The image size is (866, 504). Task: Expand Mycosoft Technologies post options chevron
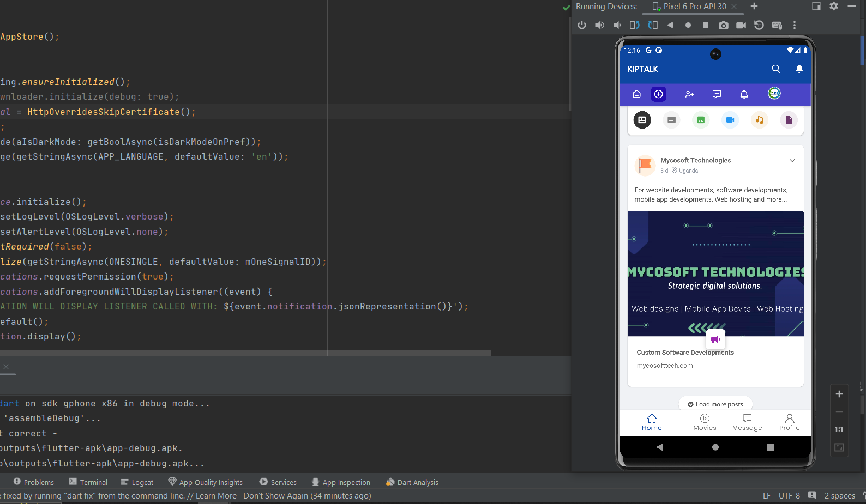click(792, 160)
